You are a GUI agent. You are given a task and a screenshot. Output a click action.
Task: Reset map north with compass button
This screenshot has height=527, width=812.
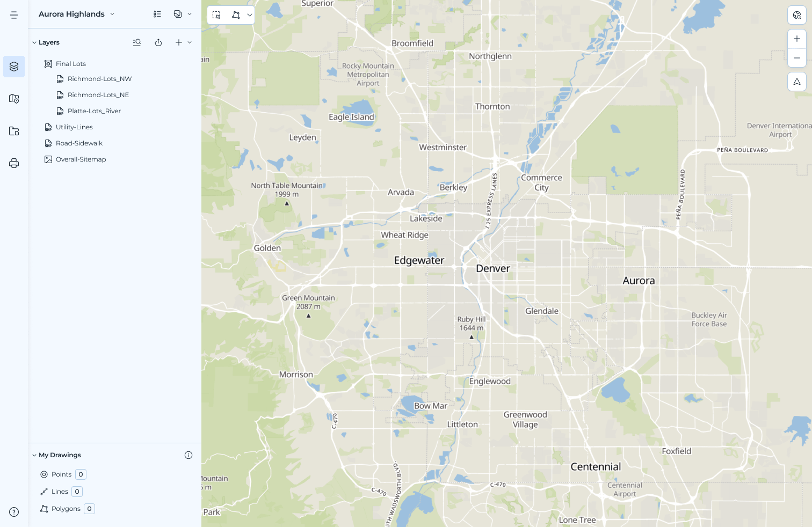click(797, 82)
